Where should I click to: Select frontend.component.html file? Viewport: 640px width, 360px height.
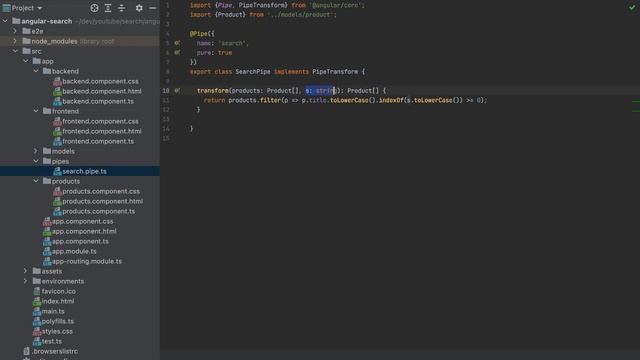102,131
